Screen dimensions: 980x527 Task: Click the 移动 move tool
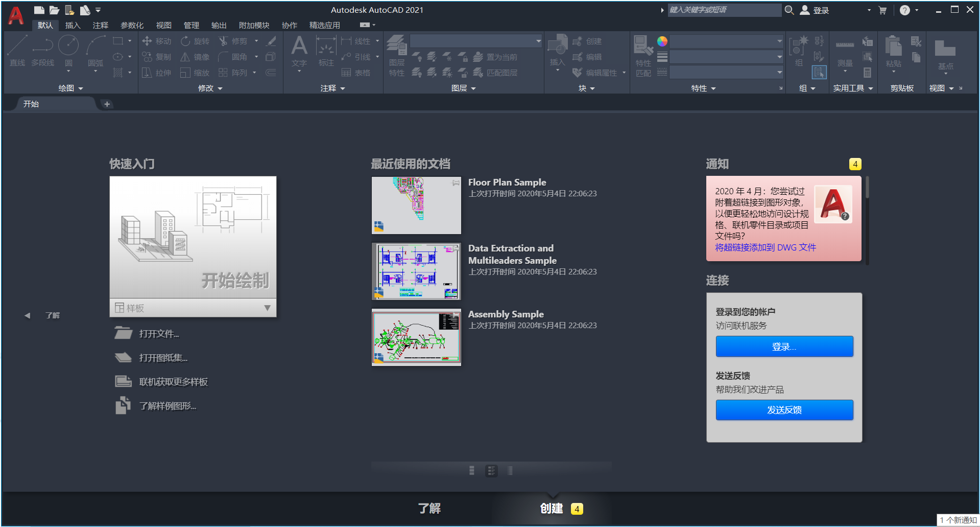pyautogui.click(x=156, y=41)
